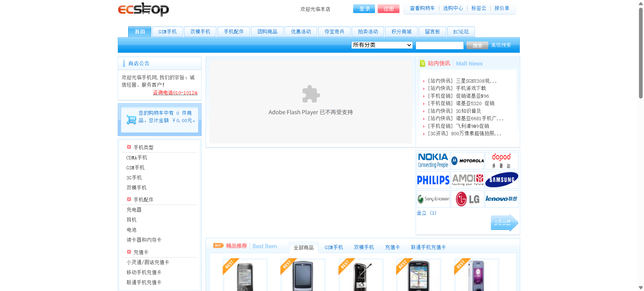Click the red icon beside 手机类型

pyautogui.click(x=129, y=147)
